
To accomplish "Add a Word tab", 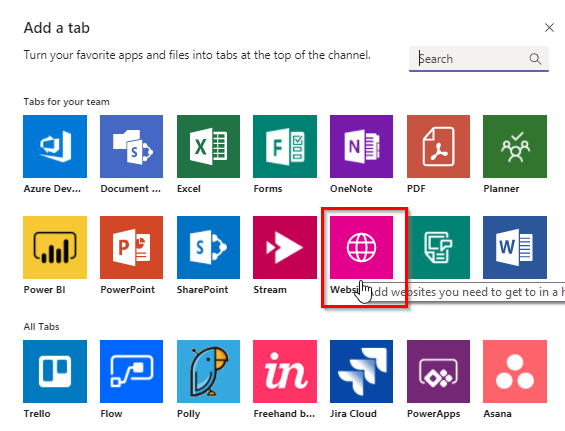I will [515, 247].
